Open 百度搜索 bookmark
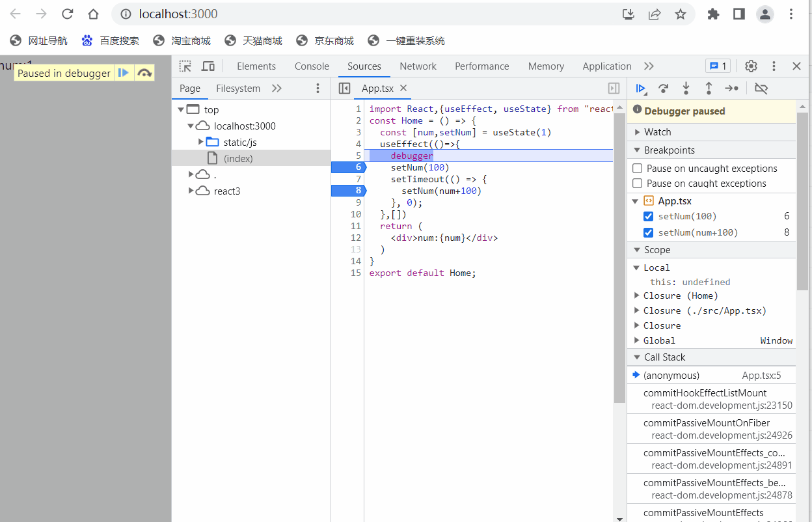This screenshot has height=522, width=812. point(111,40)
